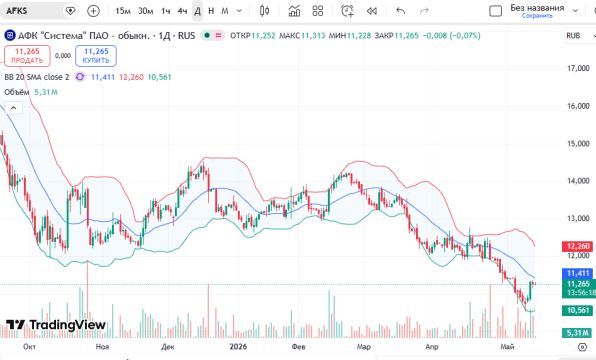Toggle the pink approximately-equal data indicator
The image size is (596, 360).
219,36
